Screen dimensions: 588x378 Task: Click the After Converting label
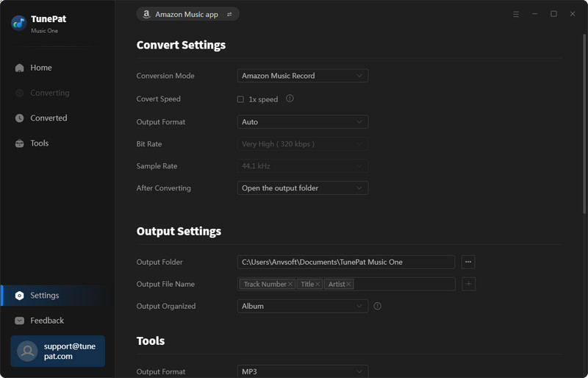point(163,188)
